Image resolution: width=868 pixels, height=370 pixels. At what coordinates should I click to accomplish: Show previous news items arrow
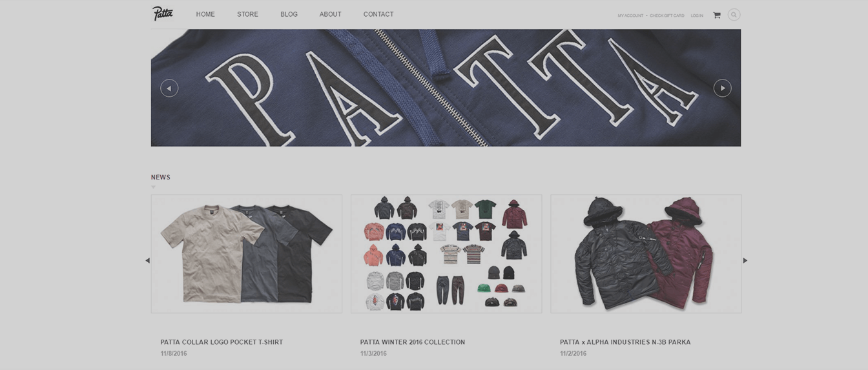147,261
